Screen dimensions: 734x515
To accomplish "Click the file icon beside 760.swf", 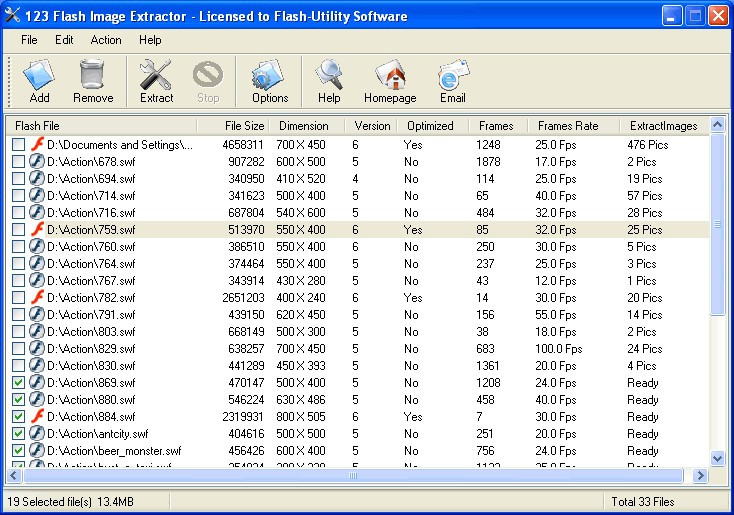I will click(x=37, y=246).
